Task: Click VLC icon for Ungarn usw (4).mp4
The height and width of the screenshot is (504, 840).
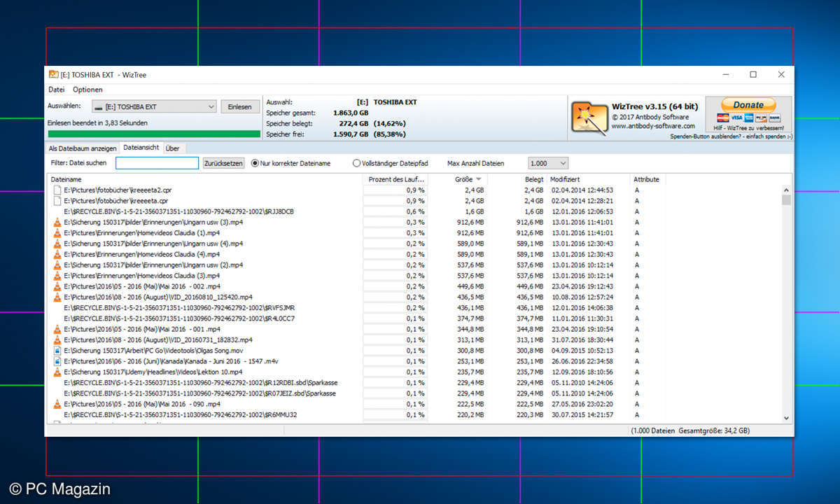Action: (57, 244)
